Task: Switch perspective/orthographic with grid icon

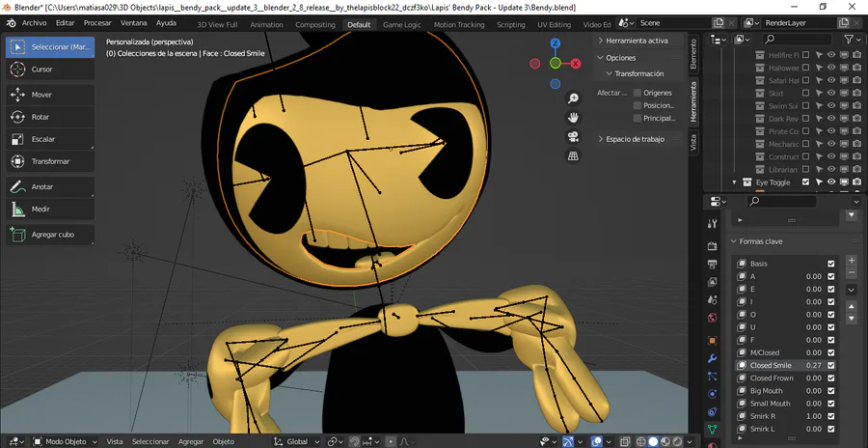Action: point(573,155)
